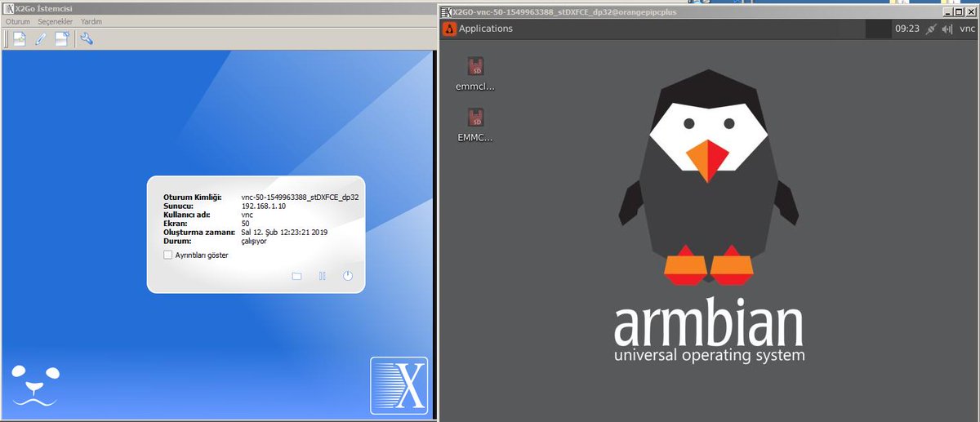Open X2Go settings via the wrench icon
The image size is (980, 422).
click(86, 39)
